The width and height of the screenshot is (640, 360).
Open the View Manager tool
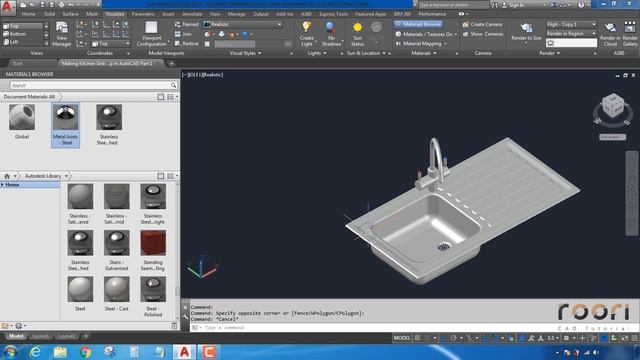(x=62, y=34)
